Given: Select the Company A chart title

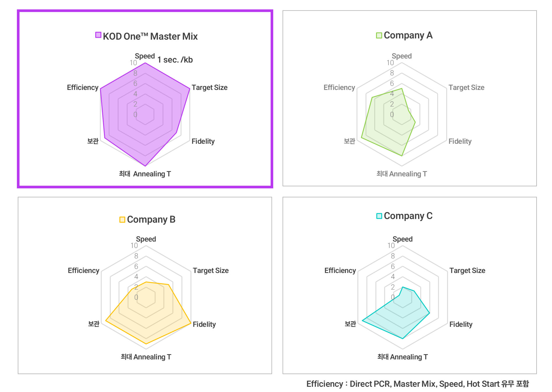Looking at the screenshot, I should pyautogui.click(x=408, y=35).
